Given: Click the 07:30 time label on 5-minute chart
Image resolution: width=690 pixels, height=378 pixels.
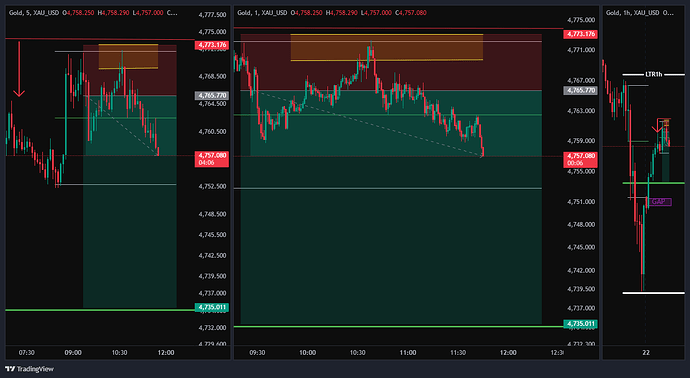Looking at the screenshot, I should click(26, 352).
